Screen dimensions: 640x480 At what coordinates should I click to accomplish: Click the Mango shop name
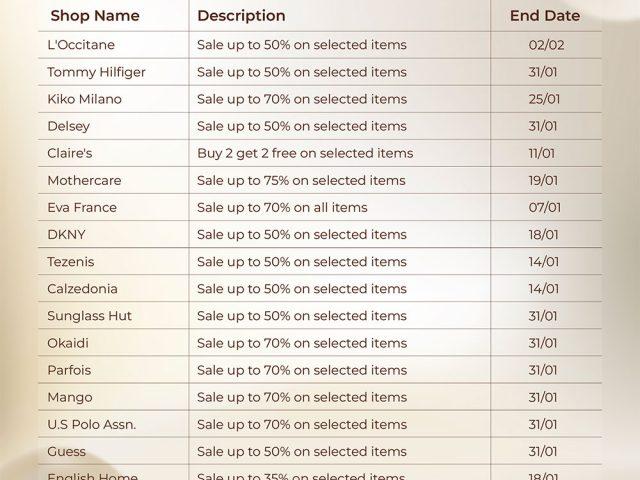click(69, 397)
